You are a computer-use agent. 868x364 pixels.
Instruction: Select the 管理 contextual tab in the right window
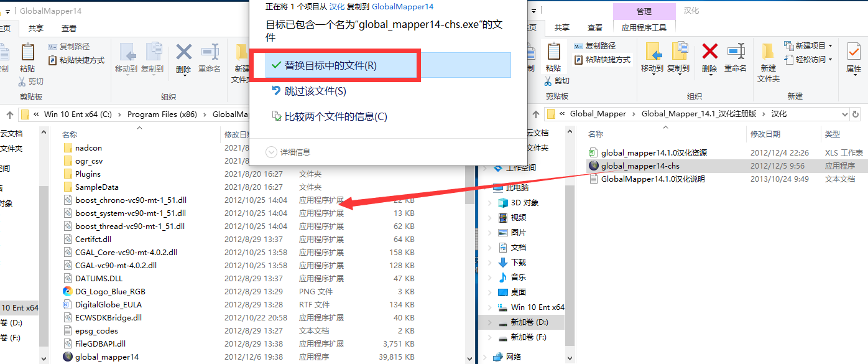(x=644, y=11)
